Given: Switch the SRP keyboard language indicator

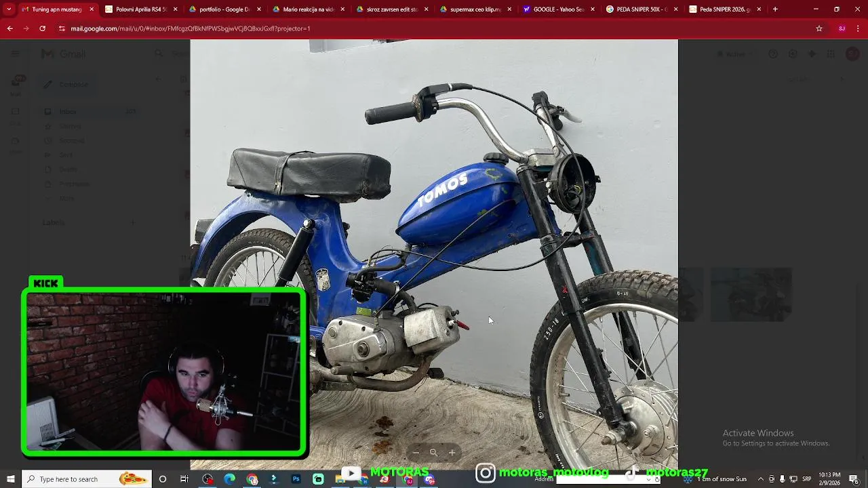Looking at the screenshot, I should (806, 479).
